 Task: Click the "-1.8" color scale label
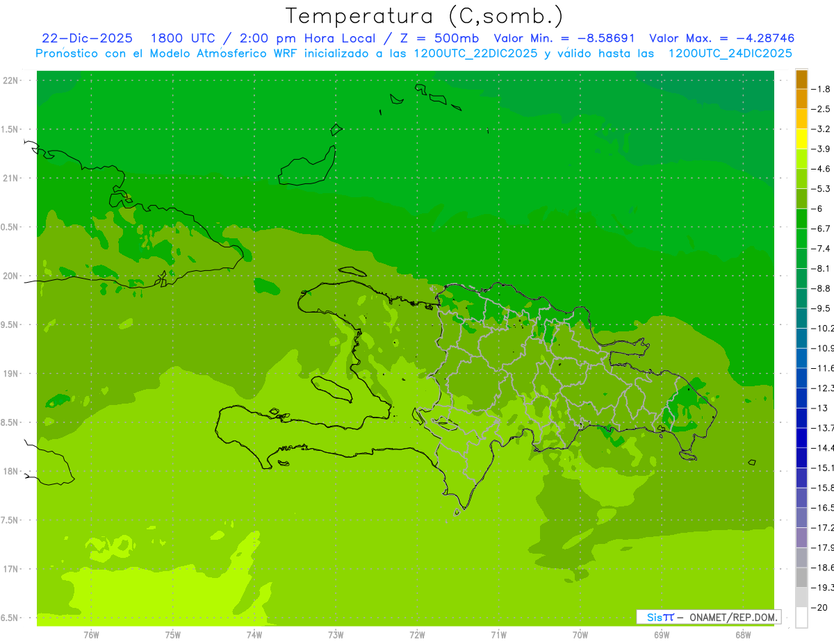tap(821, 89)
